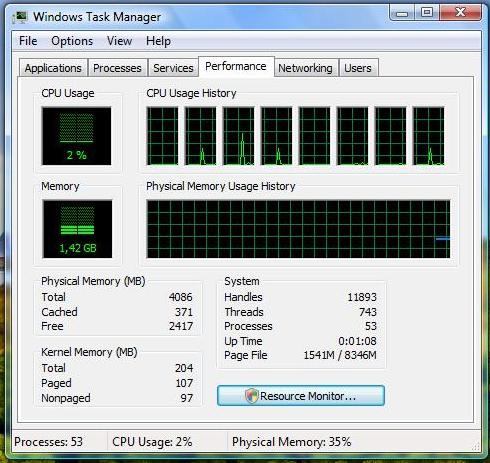
Task: Close the Windows Task Manager window
Action: [460, 13]
